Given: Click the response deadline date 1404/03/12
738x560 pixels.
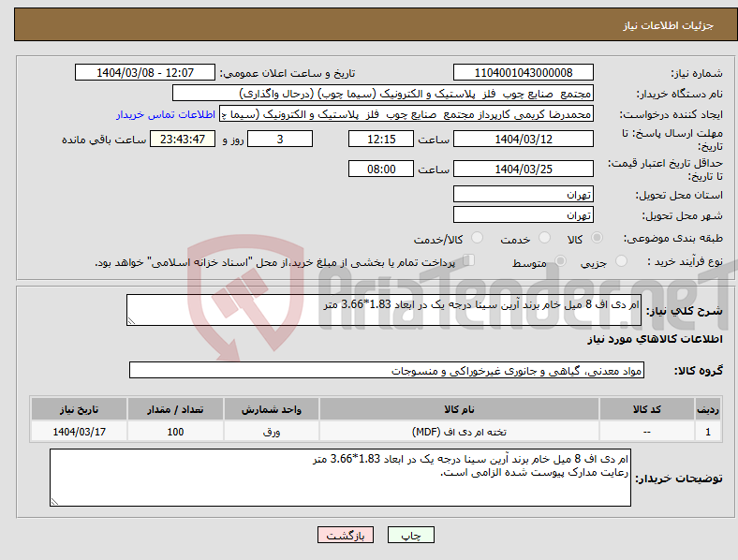Looking at the screenshot, I should coord(523,139).
